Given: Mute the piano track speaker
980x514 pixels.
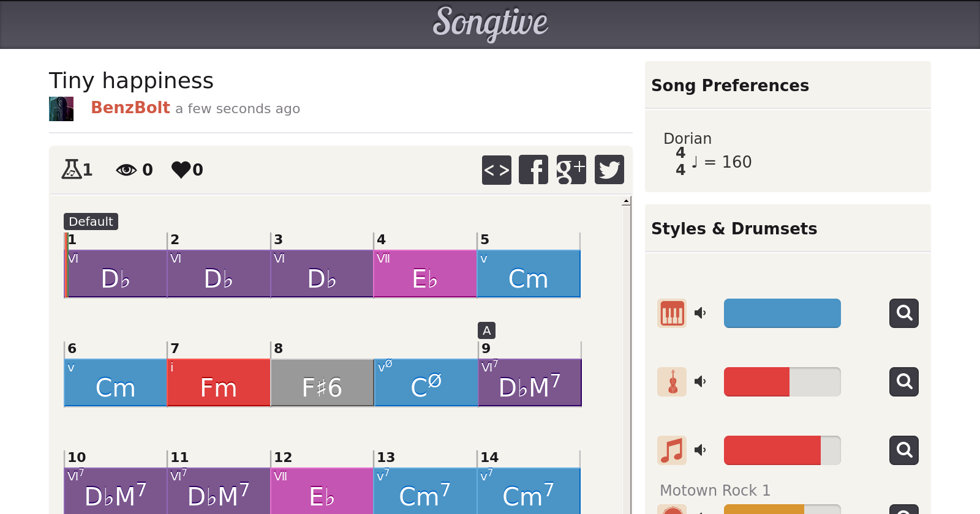Looking at the screenshot, I should pyautogui.click(x=700, y=313).
